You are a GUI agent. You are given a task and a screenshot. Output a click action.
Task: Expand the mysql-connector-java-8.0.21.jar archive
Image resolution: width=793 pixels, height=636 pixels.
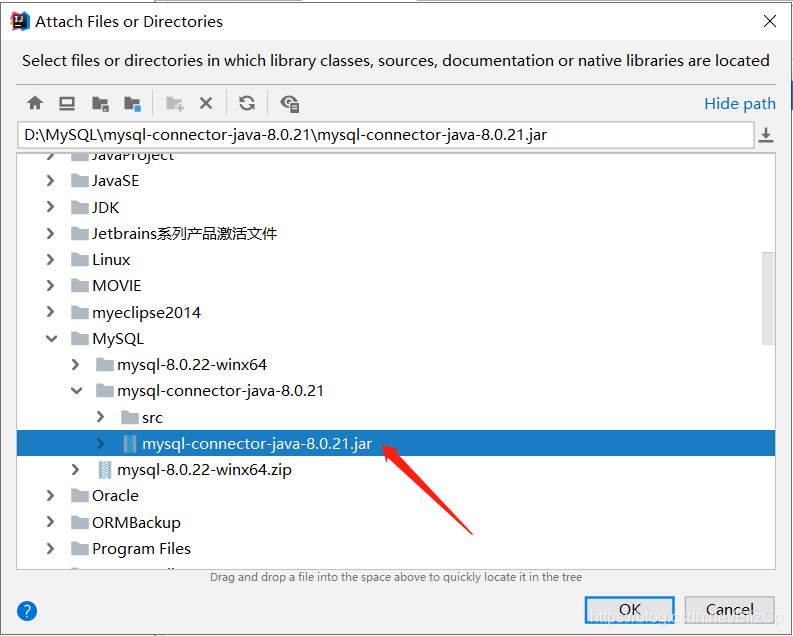click(100, 443)
